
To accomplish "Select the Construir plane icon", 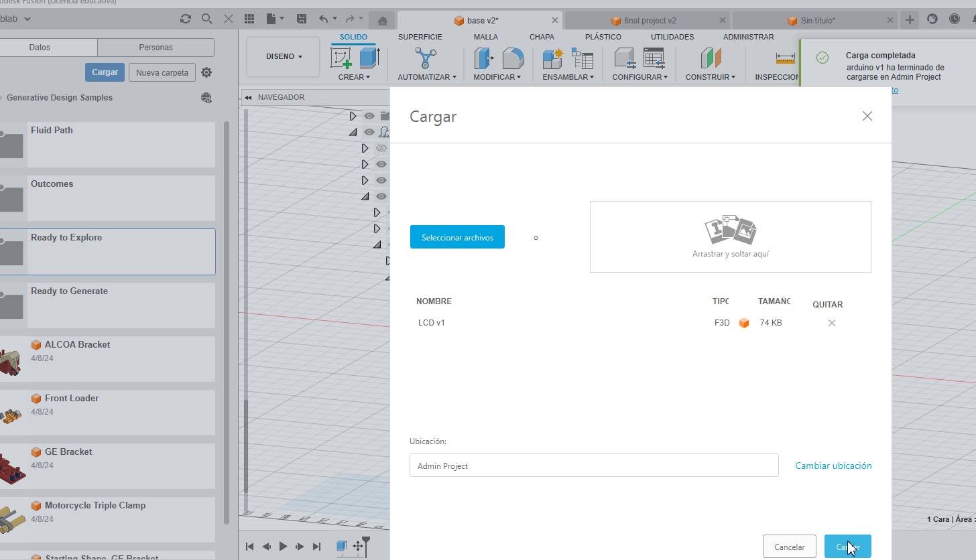I will tap(711, 58).
